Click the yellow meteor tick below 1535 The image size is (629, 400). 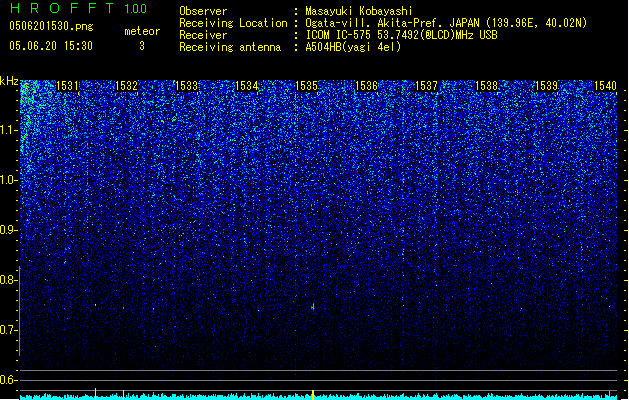[313, 394]
